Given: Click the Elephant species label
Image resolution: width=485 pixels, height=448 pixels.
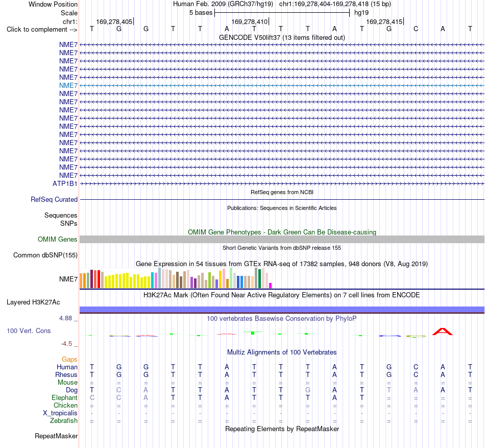Looking at the screenshot, I should click(x=64, y=397).
